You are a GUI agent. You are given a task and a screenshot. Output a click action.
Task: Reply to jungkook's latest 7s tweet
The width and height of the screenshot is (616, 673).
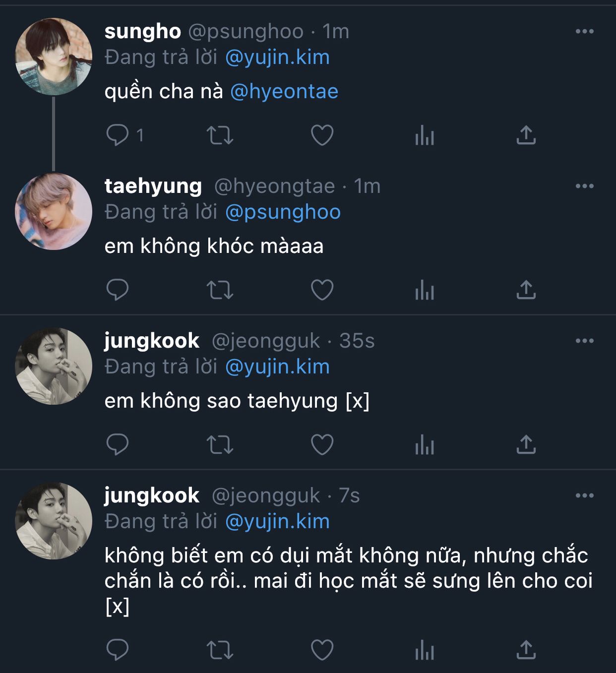(118, 650)
